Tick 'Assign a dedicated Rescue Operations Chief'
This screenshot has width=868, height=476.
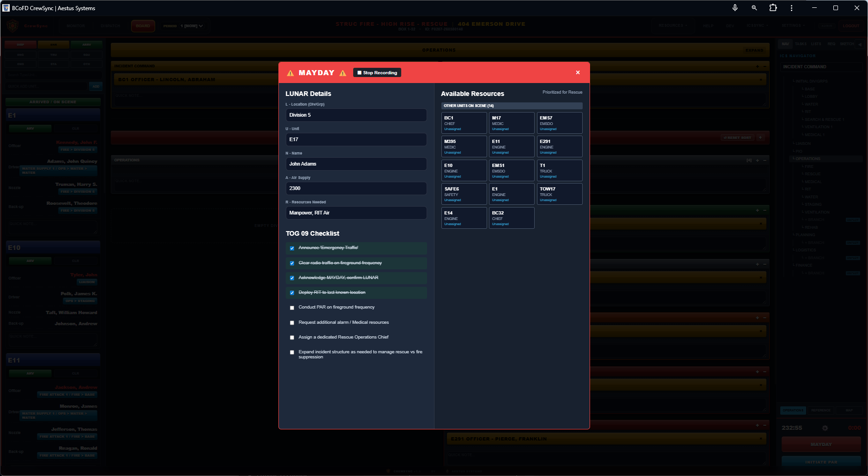point(292,338)
